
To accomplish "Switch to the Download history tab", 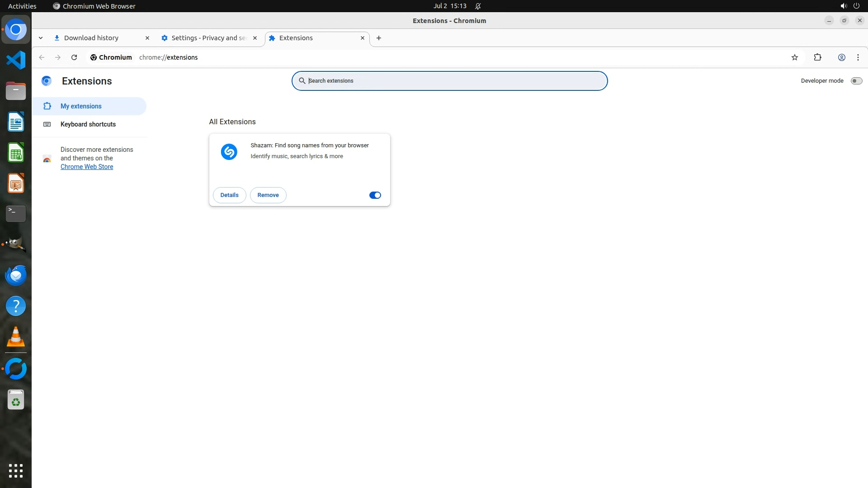I will (91, 38).
